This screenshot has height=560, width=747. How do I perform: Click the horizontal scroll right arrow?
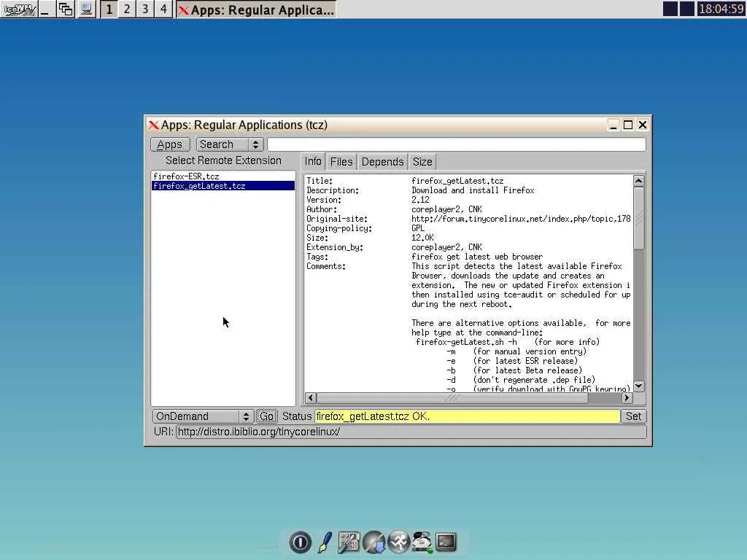coord(627,397)
